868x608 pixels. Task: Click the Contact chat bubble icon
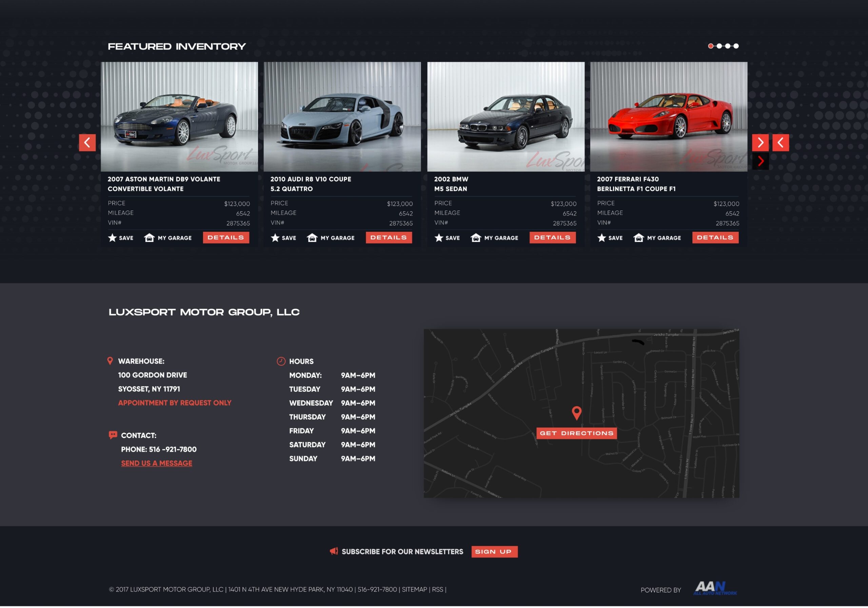click(x=113, y=436)
